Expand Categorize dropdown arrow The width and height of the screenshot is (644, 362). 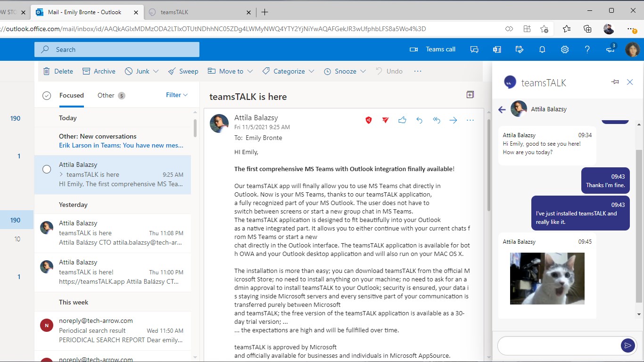[x=312, y=71]
